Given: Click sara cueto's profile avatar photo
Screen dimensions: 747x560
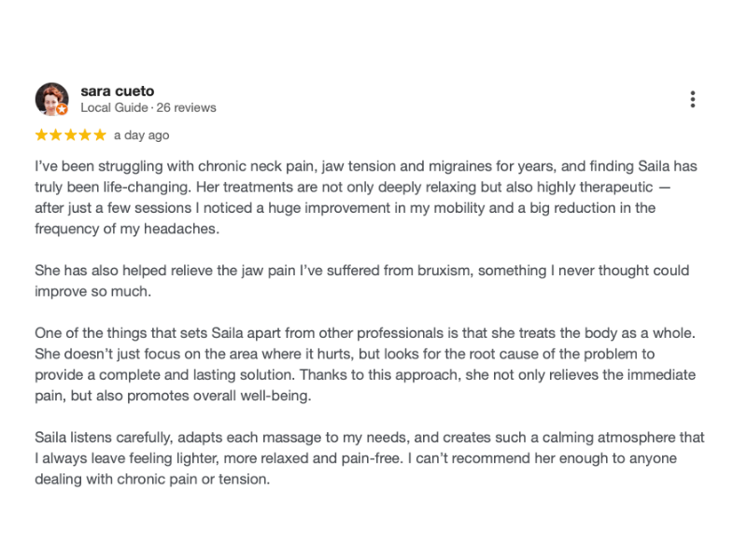Looking at the screenshot, I should tap(50, 98).
